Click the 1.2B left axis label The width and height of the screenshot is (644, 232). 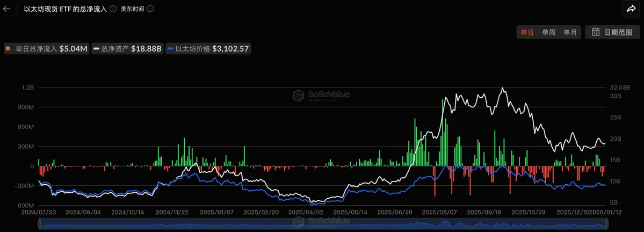click(27, 88)
